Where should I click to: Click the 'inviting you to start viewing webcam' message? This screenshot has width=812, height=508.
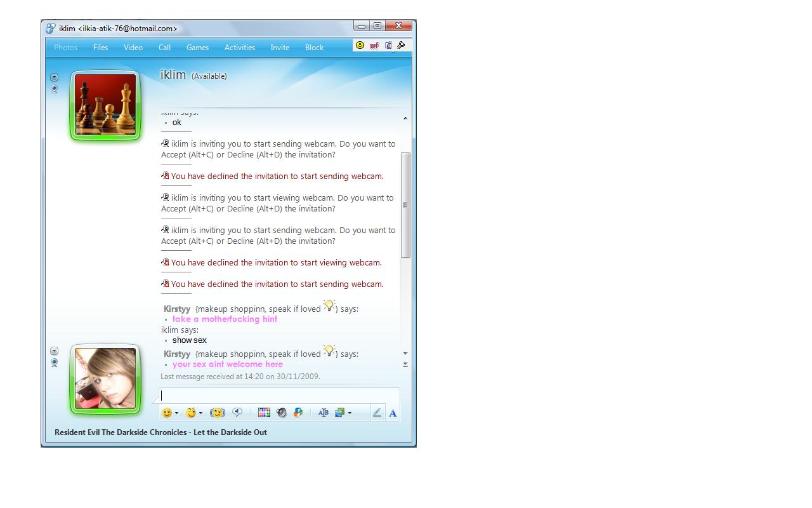tap(278, 203)
